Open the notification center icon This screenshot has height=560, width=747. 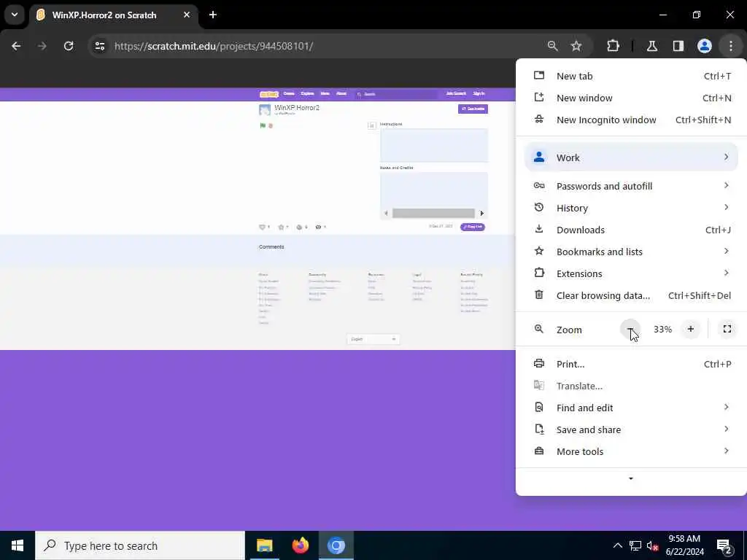(724, 546)
